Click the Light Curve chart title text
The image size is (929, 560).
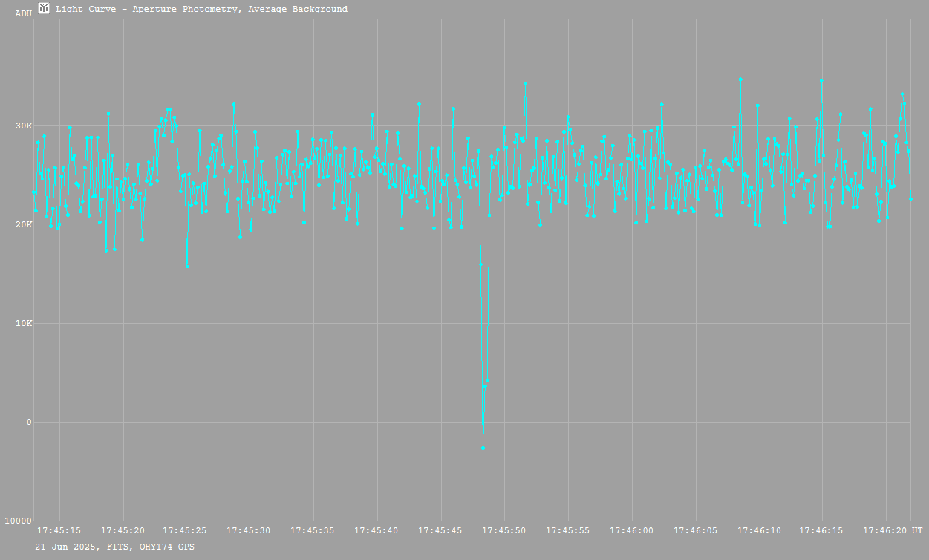coord(201,9)
